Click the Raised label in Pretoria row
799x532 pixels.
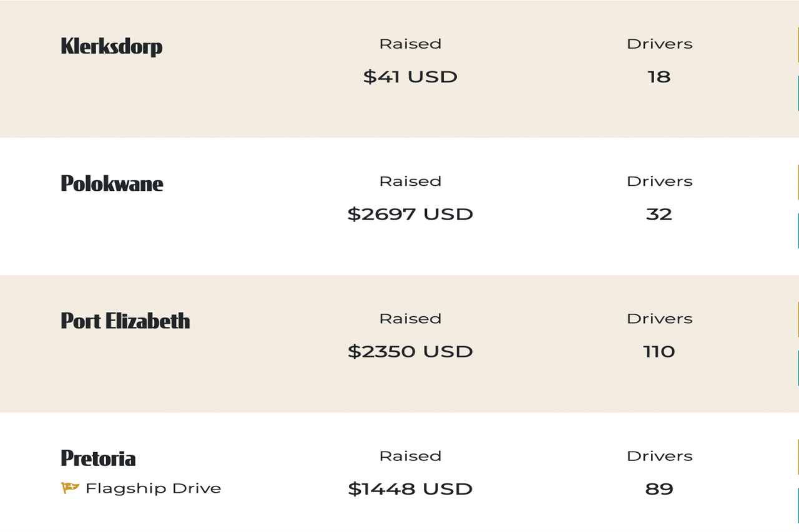[410, 456]
